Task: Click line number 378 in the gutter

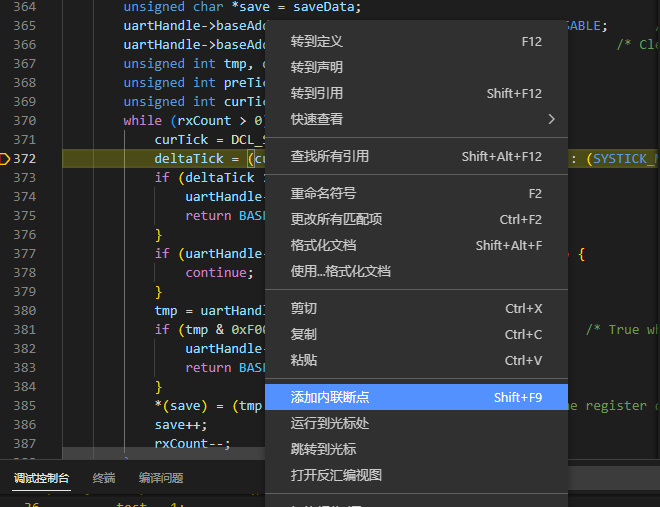Action: 24,273
